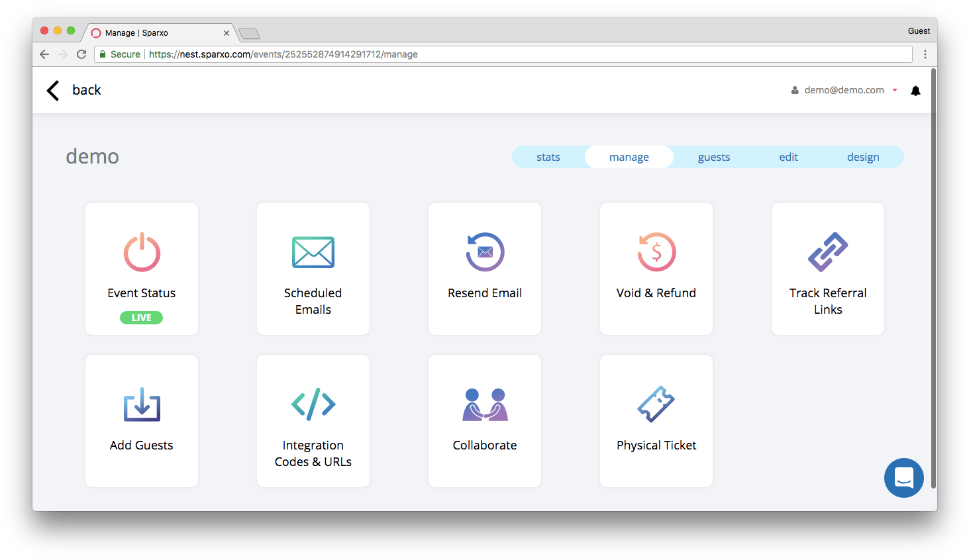Image resolution: width=969 pixels, height=560 pixels.
Task: Click the secure padlock icon
Action: [x=103, y=54]
